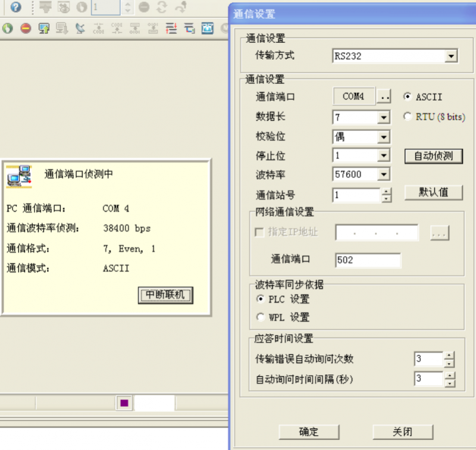Increase 自动询问时间间隔 with up arrow
476x450 pixels.
450,376
